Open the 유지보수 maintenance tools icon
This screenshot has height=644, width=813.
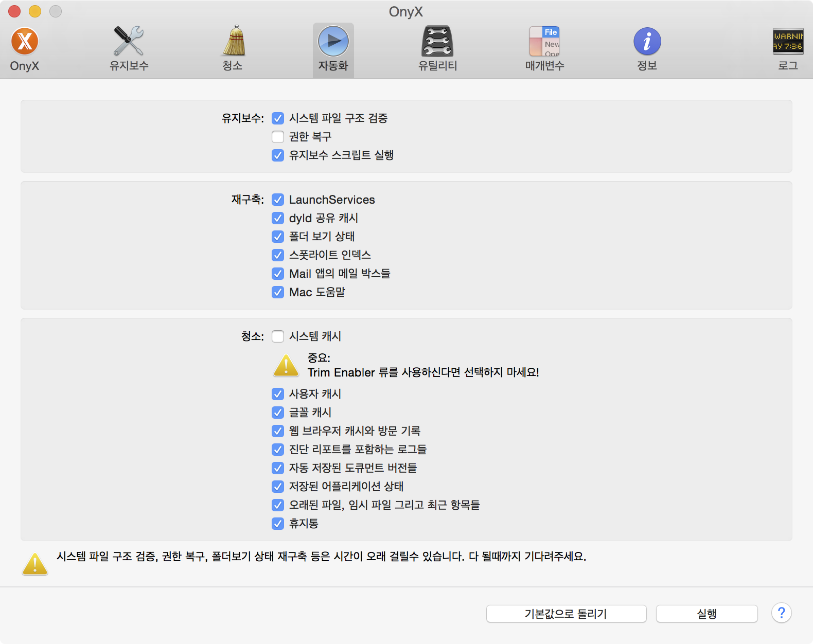[x=129, y=42]
